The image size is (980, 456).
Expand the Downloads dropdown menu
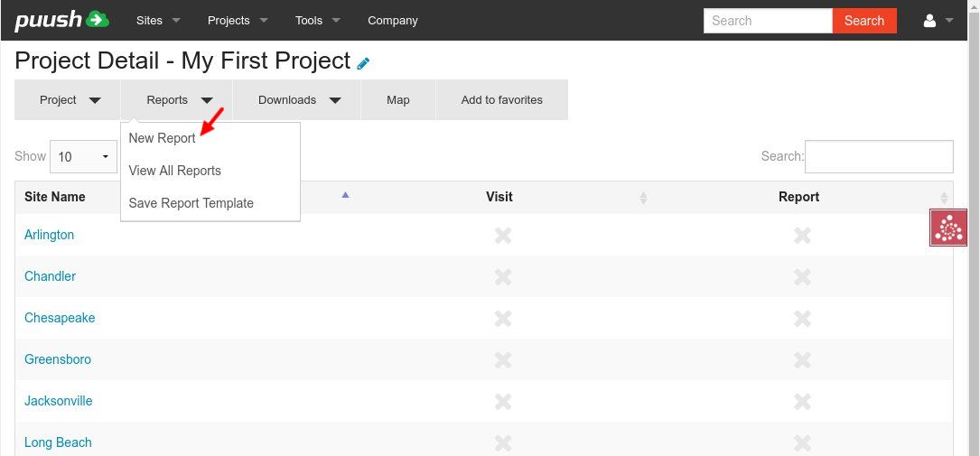tap(298, 100)
